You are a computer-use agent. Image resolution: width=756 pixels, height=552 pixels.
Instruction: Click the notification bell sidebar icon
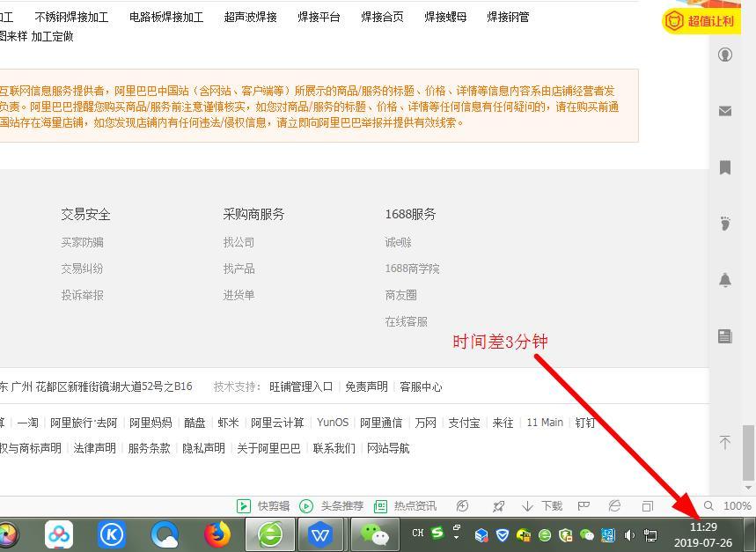pos(724,280)
